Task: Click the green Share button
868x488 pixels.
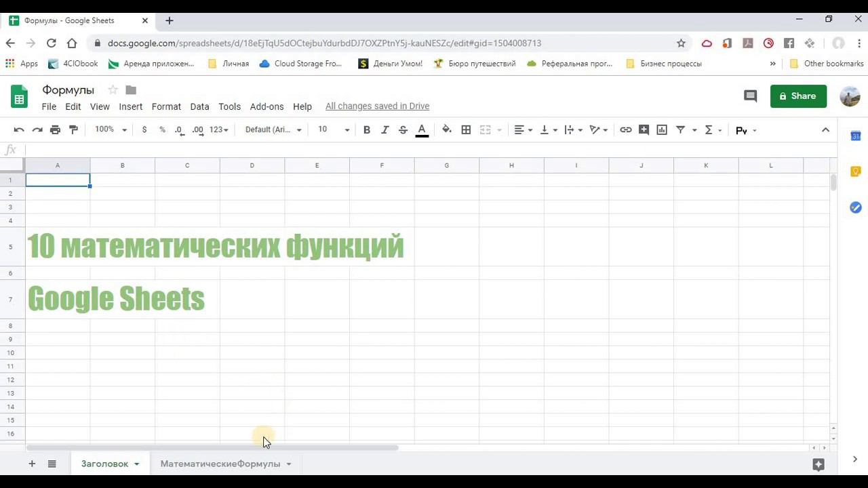Action: click(x=798, y=96)
